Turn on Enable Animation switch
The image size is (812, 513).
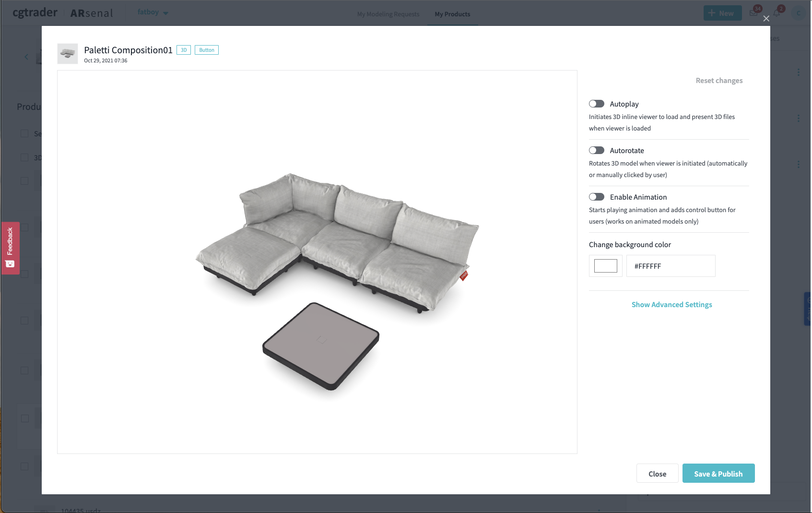(597, 197)
